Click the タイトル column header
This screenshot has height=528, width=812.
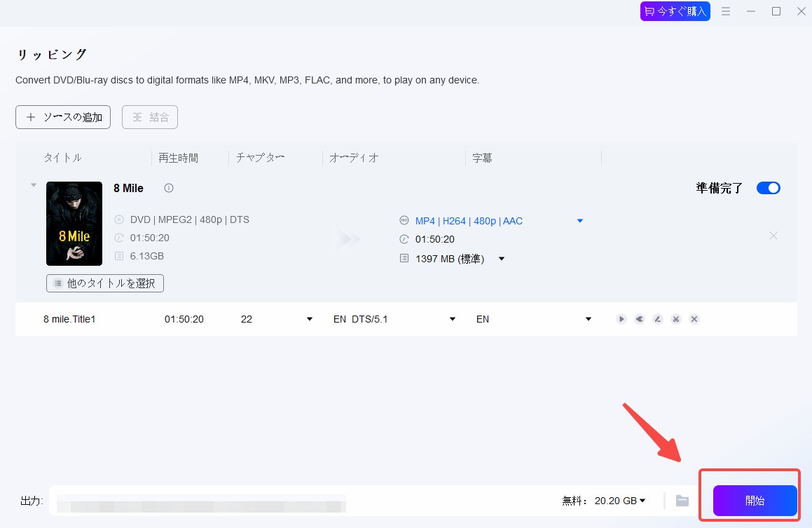[62, 158]
